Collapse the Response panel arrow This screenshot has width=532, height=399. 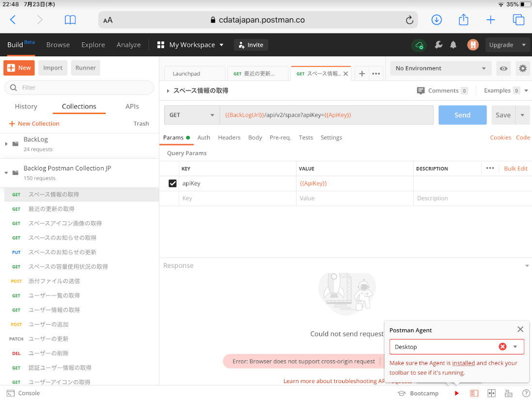527,266
